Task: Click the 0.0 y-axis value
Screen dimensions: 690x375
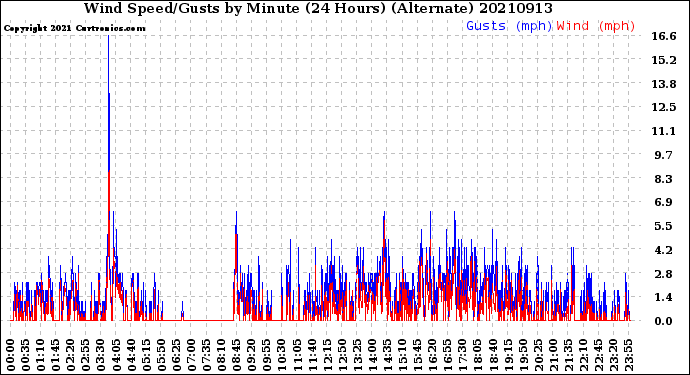Action: tap(664, 321)
